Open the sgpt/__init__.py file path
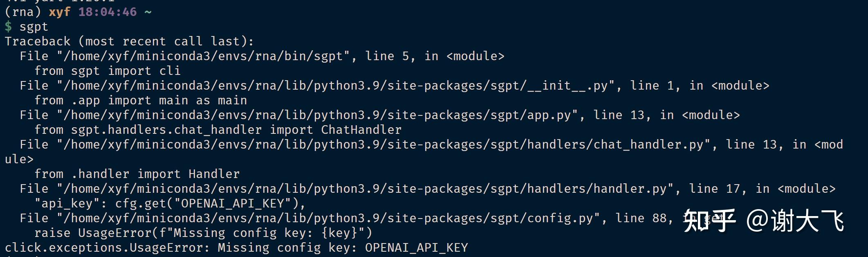Viewport: 868px width, 257px height. click(x=335, y=86)
